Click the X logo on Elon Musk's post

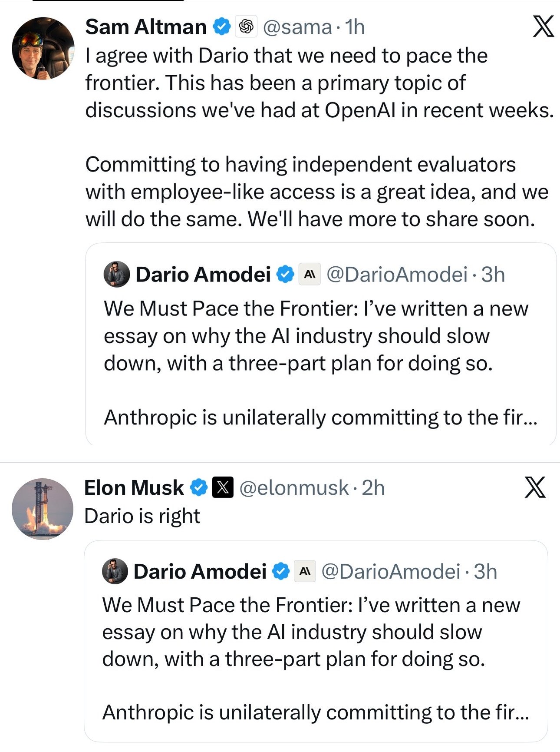pos(535,487)
